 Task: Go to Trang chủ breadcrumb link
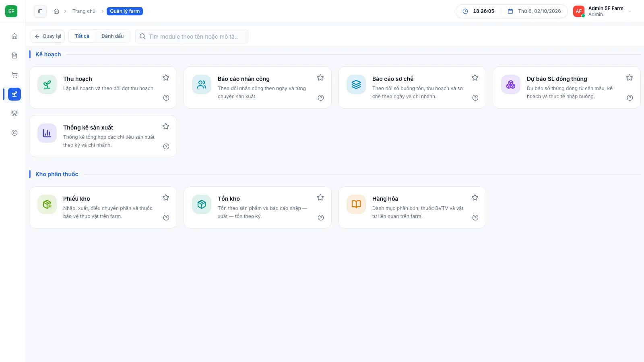pos(84,11)
